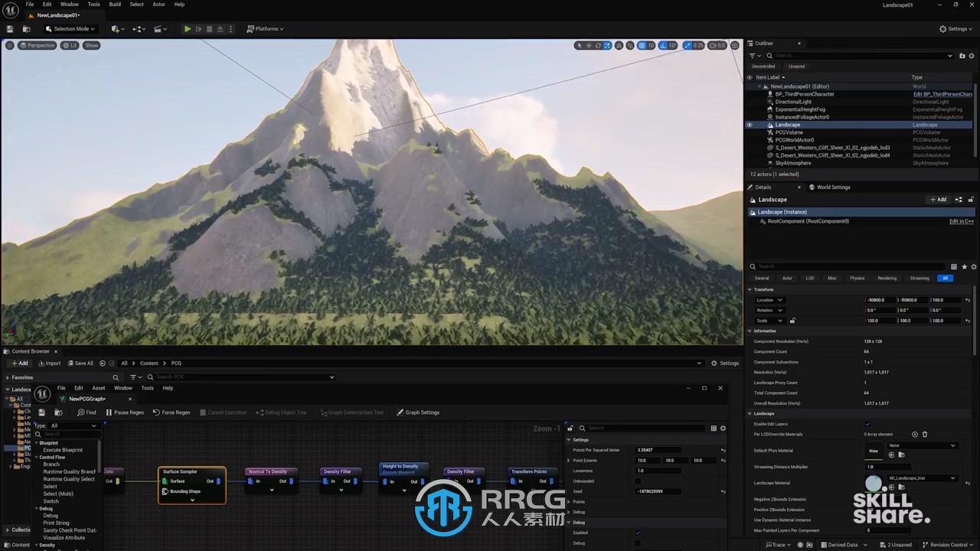Image resolution: width=980 pixels, height=551 pixels.
Task: Toggle visibility eye for Landscape in Outliner
Action: tap(750, 125)
